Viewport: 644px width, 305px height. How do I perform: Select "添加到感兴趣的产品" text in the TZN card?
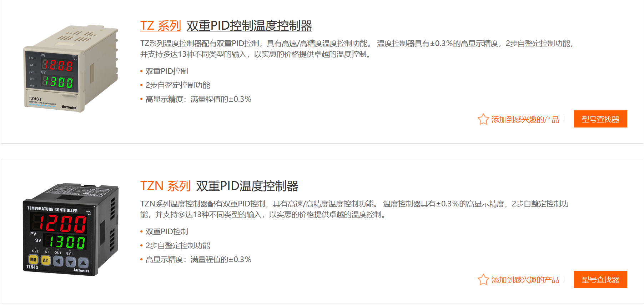coord(525,280)
